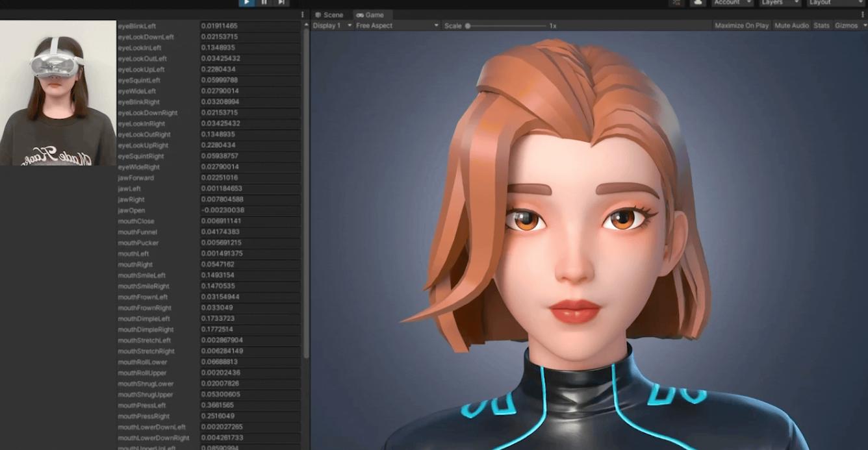Click the jawOpen value field
The width and height of the screenshot is (868, 450).
249,210
